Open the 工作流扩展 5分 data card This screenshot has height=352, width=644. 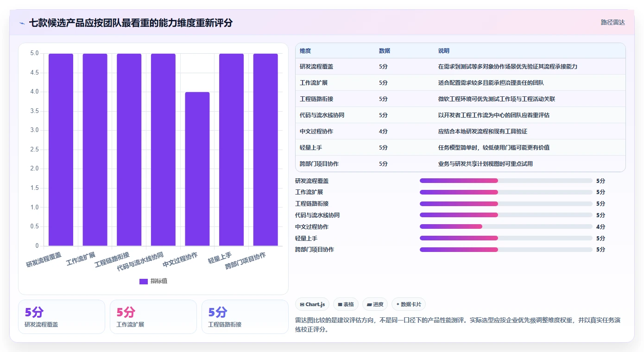coord(153,317)
